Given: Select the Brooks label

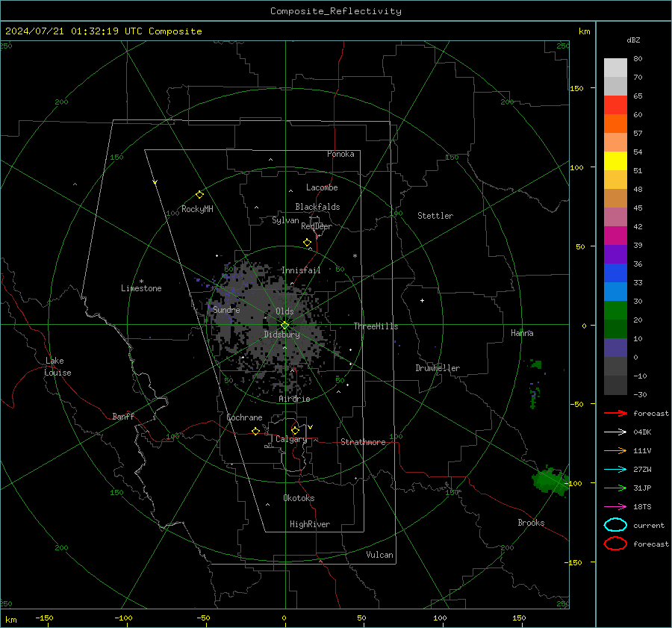Looking at the screenshot, I should (531, 523).
